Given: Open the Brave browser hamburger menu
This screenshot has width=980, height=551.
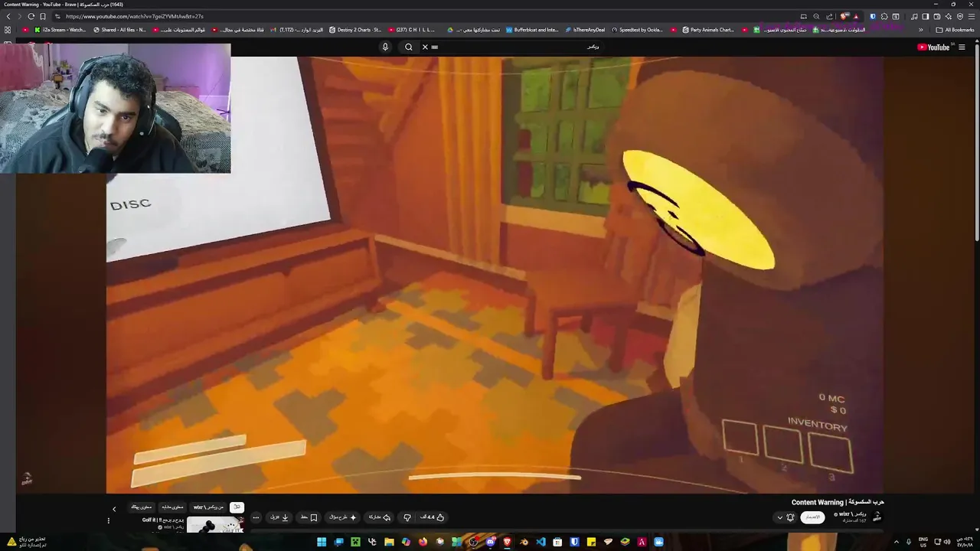Looking at the screenshot, I should point(972,16).
